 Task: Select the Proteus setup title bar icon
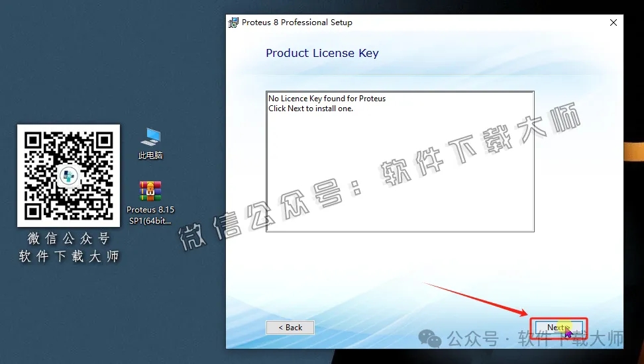coord(233,23)
